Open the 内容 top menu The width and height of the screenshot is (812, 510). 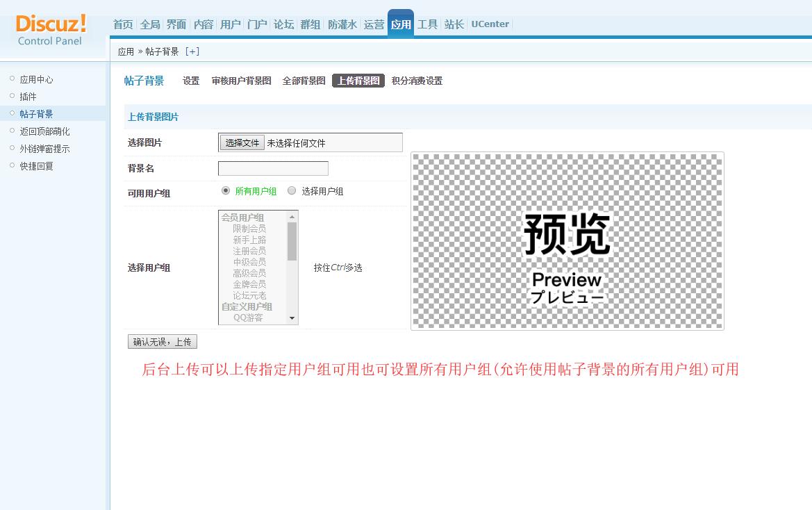pyautogui.click(x=204, y=24)
